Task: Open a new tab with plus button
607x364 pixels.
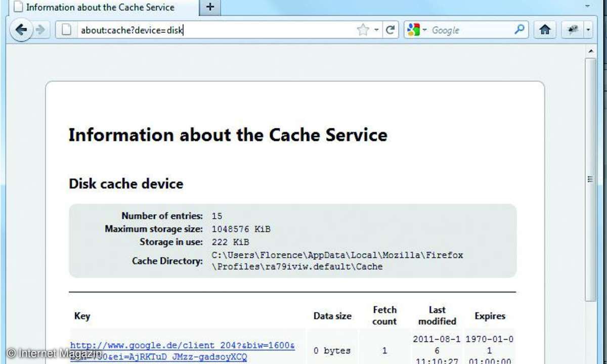Action: (x=210, y=7)
